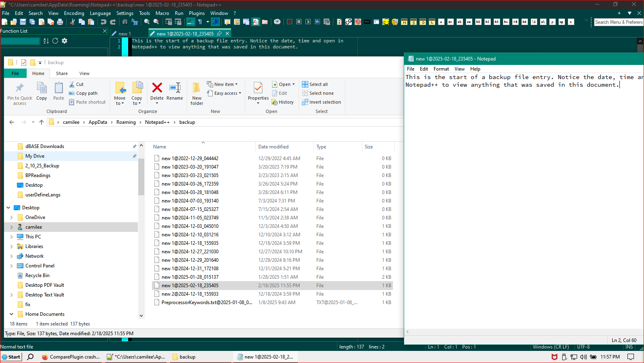The height and width of the screenshot is (363, 644).
Task: Toggle Start Recording macro button
Action: [x=289, y=22]
